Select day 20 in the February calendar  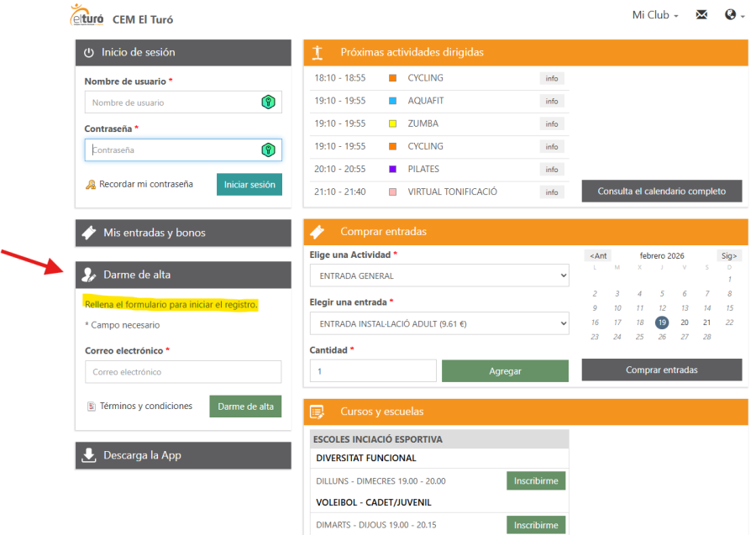685,323
